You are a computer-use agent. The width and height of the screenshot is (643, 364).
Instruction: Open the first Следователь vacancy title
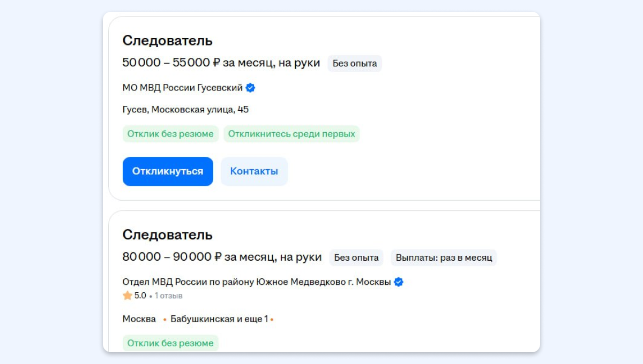click(x=167, y=40)
